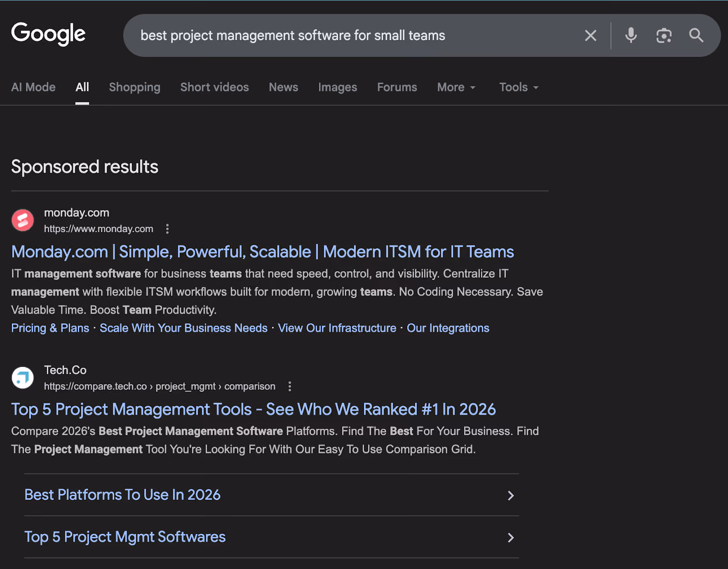Open the Shopping tab

point(135,87)
